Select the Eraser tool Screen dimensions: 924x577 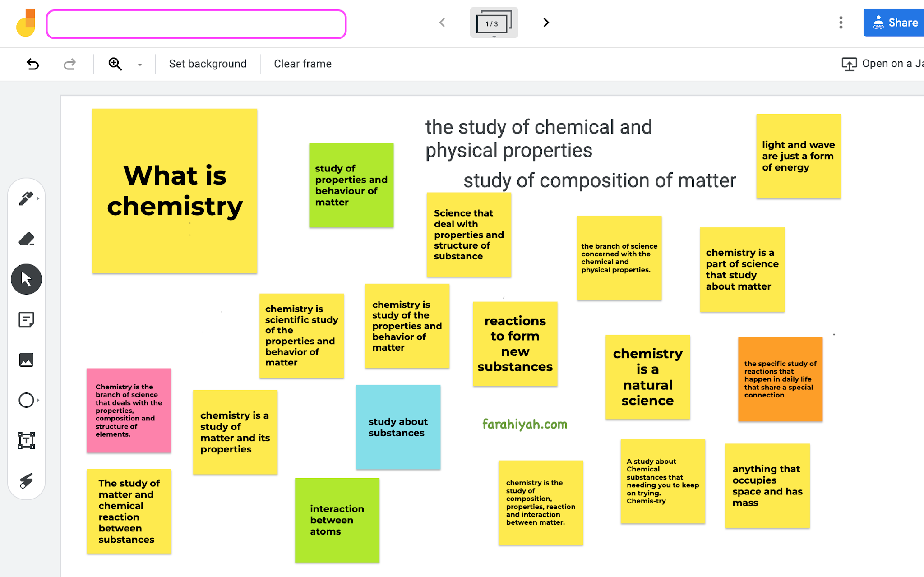coord(26,239)
